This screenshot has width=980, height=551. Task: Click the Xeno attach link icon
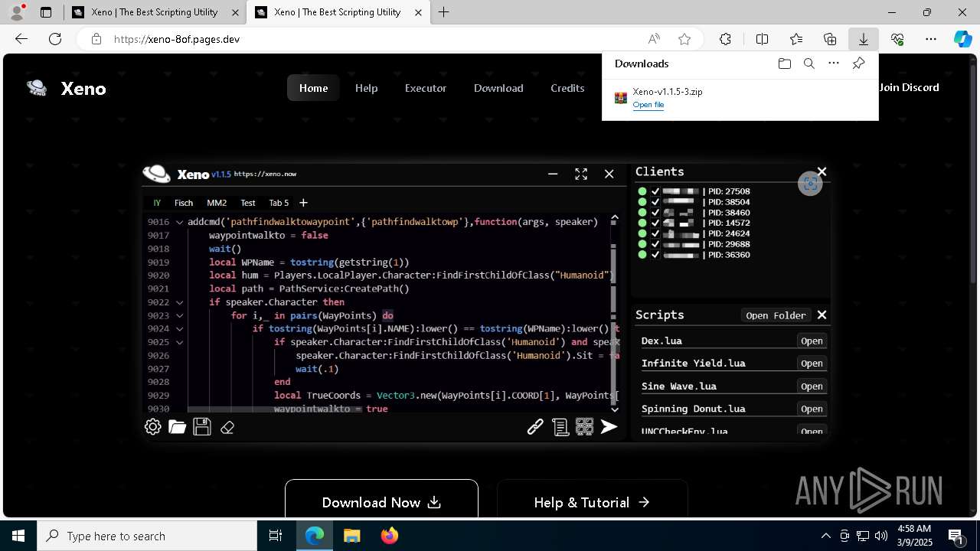pyautogui.click(x=535, y=427)
